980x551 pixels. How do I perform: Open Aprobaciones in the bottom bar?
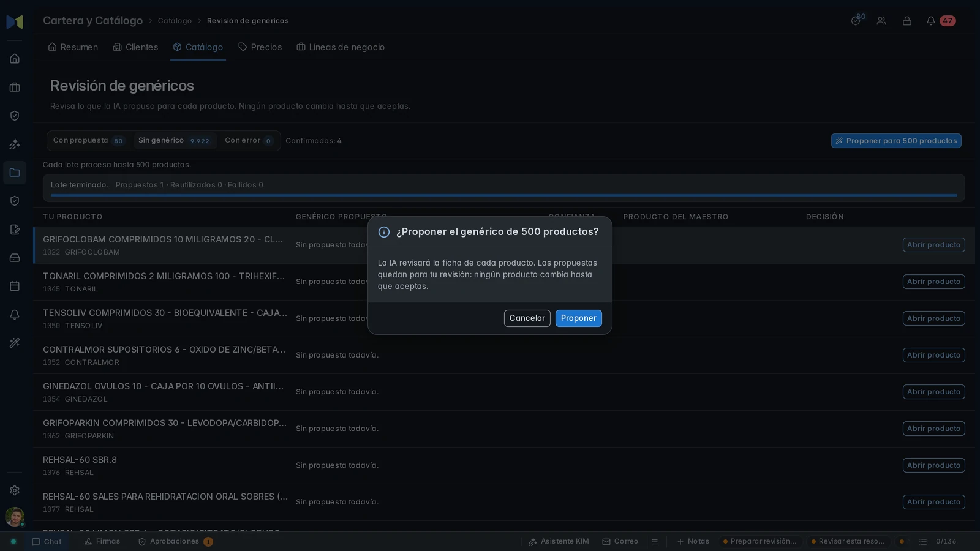click(175, 542)
